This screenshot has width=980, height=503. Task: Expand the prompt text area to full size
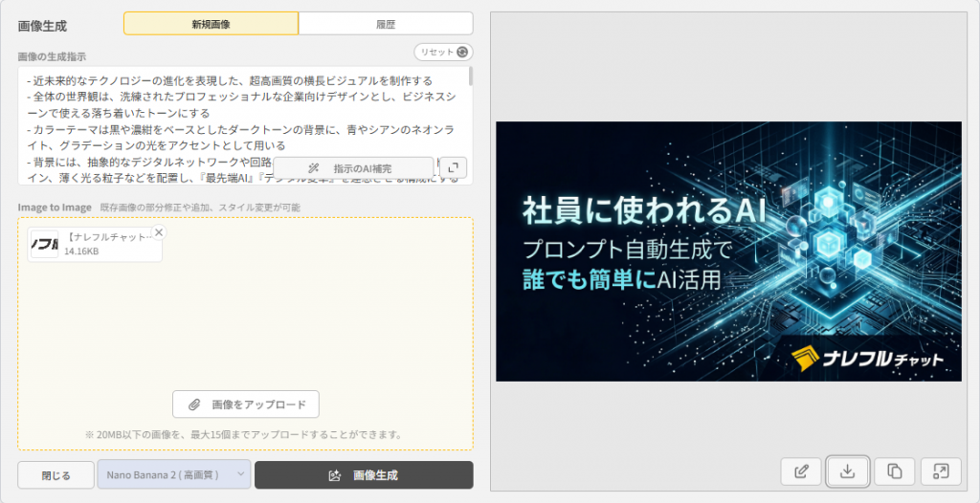pyautogui.click(x=454, y=167)
